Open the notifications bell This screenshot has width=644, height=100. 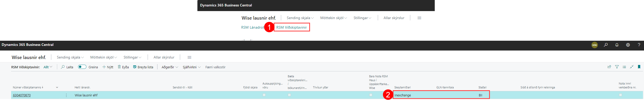pyautogui.click(x=617, y=45)
